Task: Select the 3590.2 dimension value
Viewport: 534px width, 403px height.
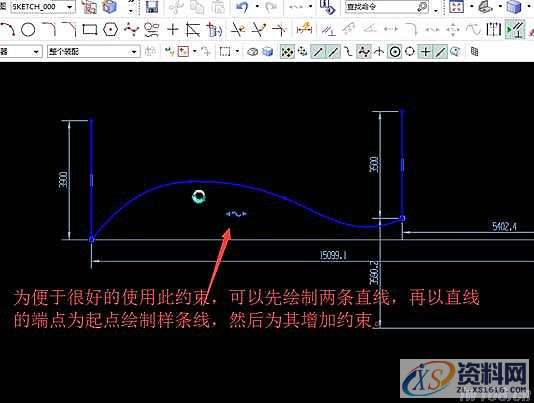Action: click(374, 273)
